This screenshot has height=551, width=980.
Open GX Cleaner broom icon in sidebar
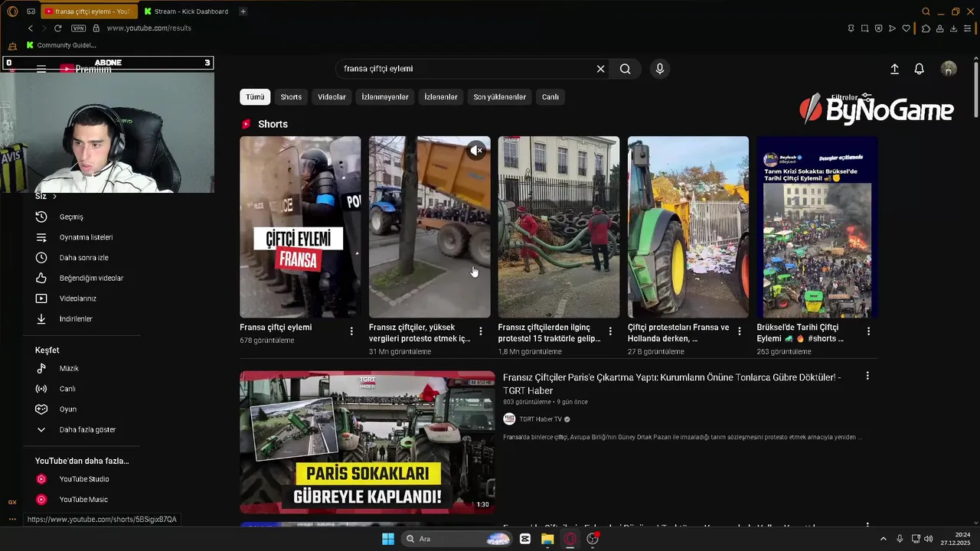click(12, 46)
